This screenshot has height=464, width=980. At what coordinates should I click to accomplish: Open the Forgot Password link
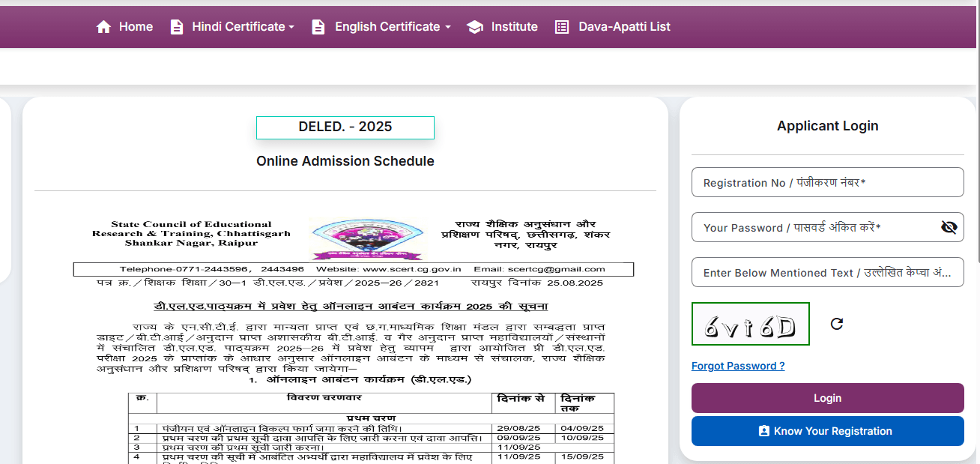point(738,366)
